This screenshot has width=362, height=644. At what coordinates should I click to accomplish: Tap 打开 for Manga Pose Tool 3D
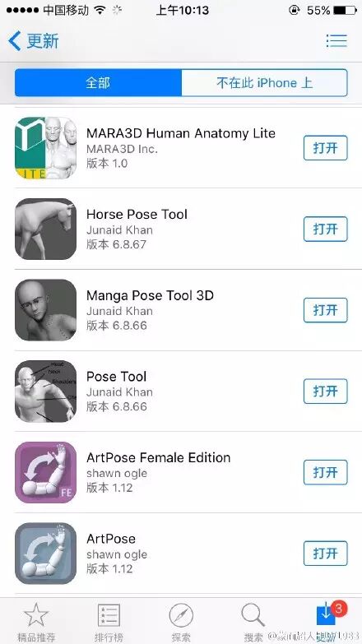point(326,310)
